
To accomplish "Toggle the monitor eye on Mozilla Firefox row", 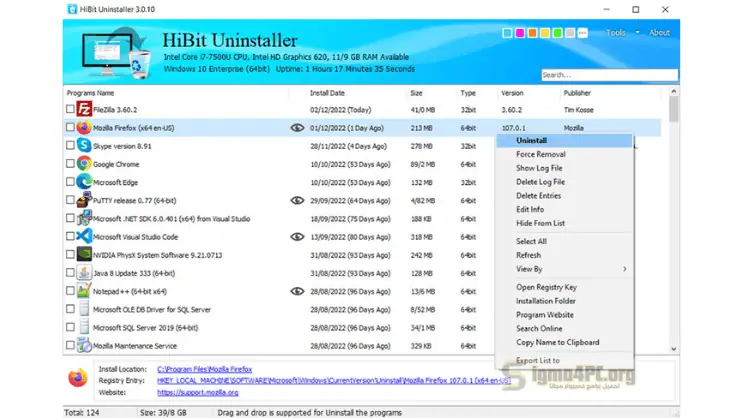I will (x=297, y=127).
